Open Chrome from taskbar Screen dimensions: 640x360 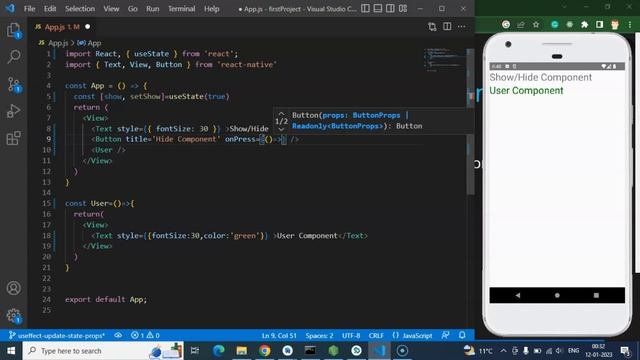coord(264,351)
